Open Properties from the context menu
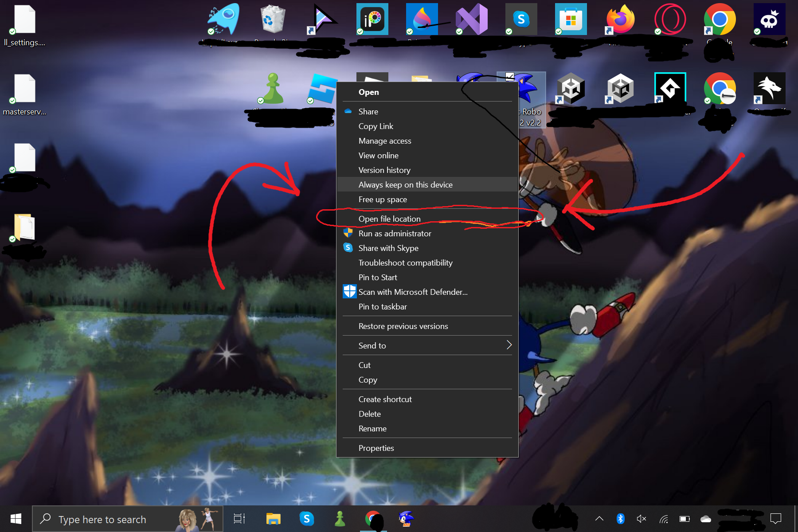Image resolution: width=798 pixels, height=532 pixels. tap(427, 448)
